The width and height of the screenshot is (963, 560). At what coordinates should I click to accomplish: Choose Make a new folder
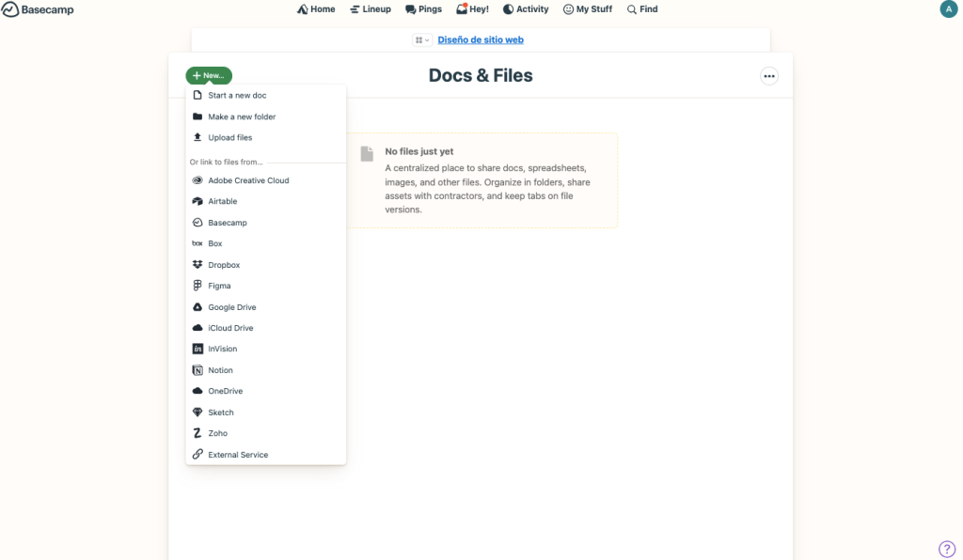[242, 117]
